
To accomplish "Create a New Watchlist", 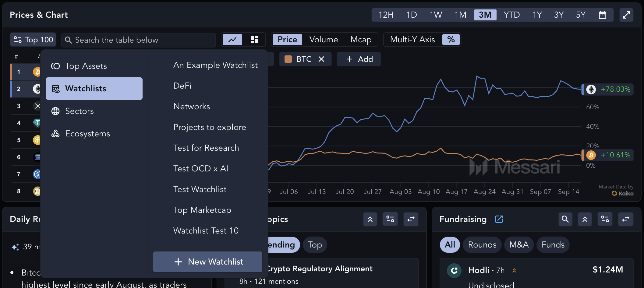I will tap(208, 262).
